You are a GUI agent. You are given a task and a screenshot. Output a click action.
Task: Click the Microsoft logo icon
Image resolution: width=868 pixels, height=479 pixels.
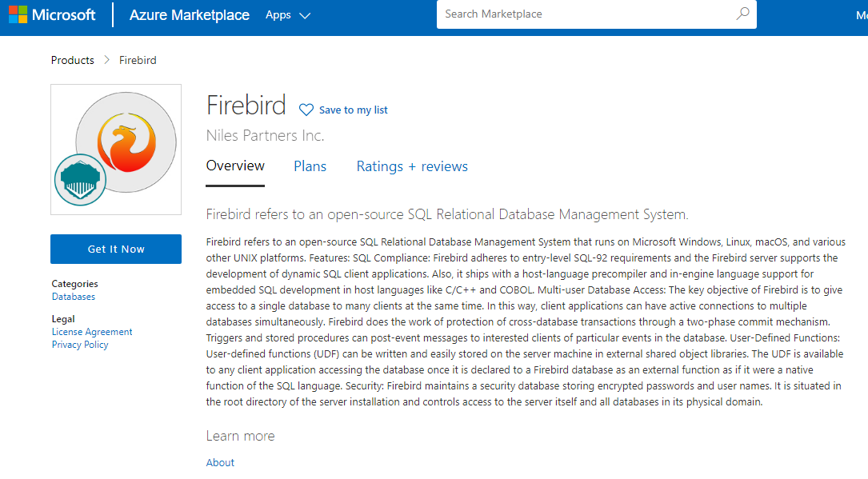[x=18, y=15]
